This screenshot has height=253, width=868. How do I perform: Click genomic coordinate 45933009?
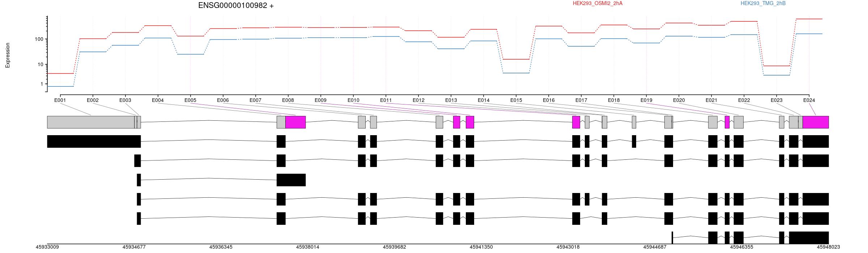(x=47, y=247)
